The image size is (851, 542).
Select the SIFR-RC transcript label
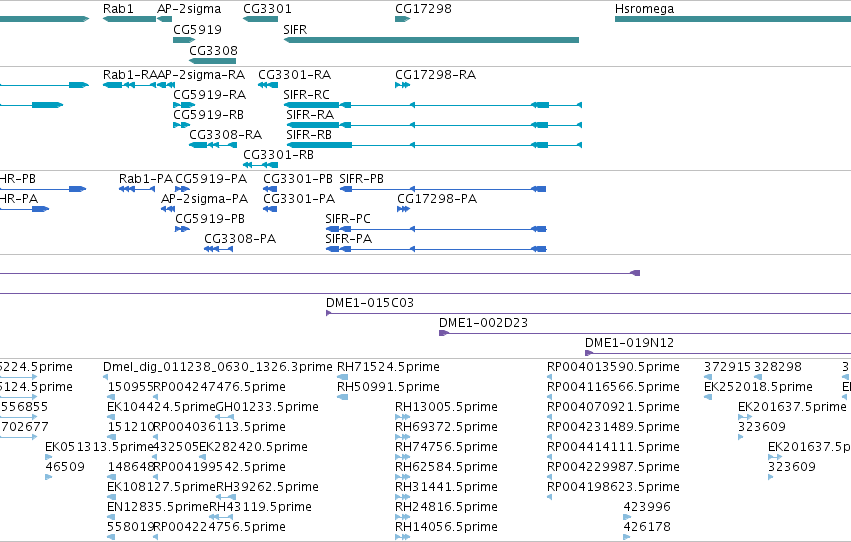[306, 95]
